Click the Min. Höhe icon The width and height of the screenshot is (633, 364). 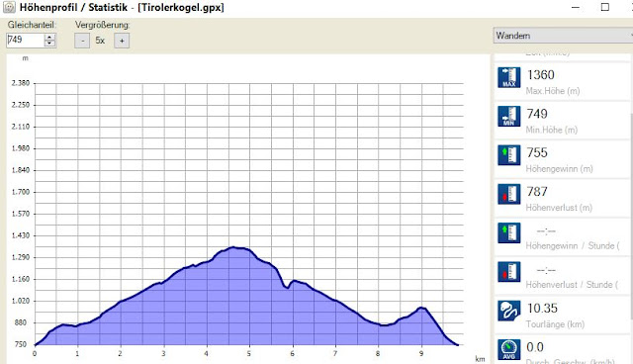pyautogui.click(x=509, y=116)
